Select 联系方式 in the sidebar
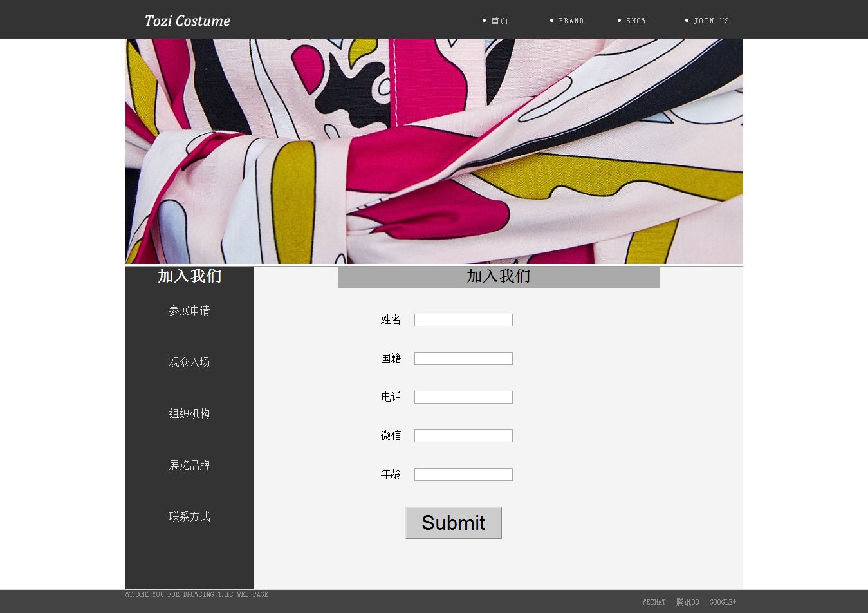The height and width of the screenshot is (613, 868). pos(189,516)
